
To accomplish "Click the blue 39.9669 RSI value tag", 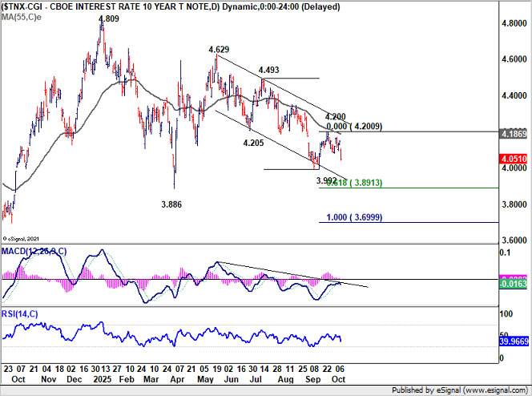I will pos(514,341).
